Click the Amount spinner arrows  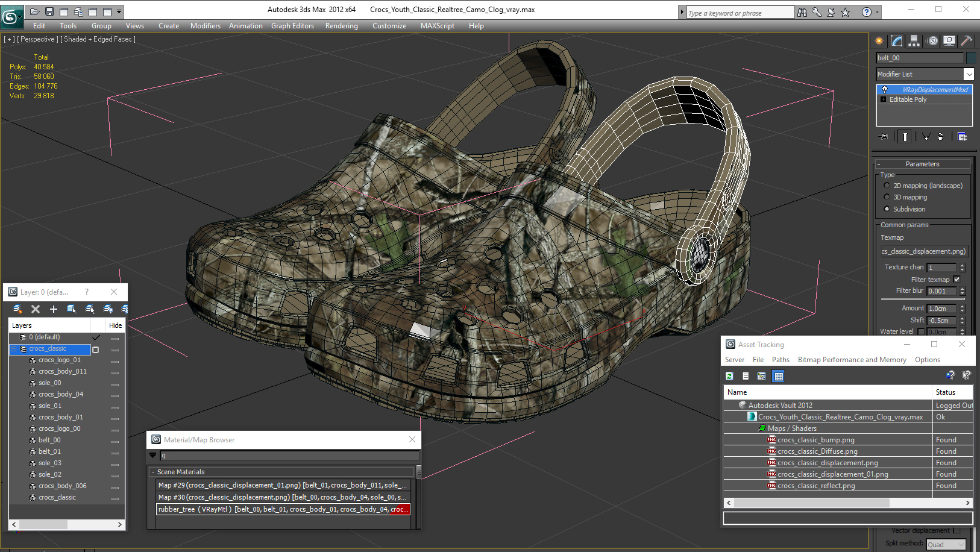tap(962, 309)
